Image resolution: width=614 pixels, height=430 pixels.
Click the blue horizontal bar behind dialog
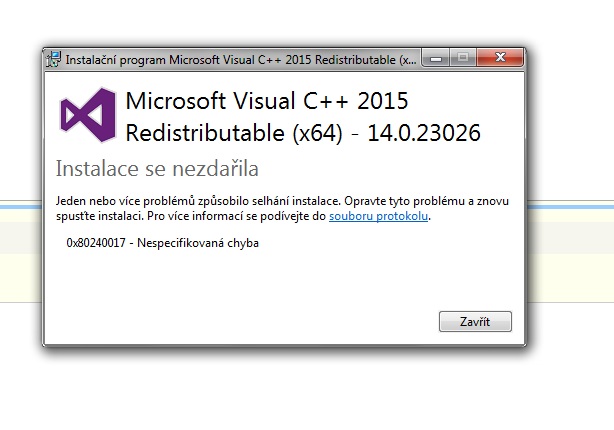point(570,206)
